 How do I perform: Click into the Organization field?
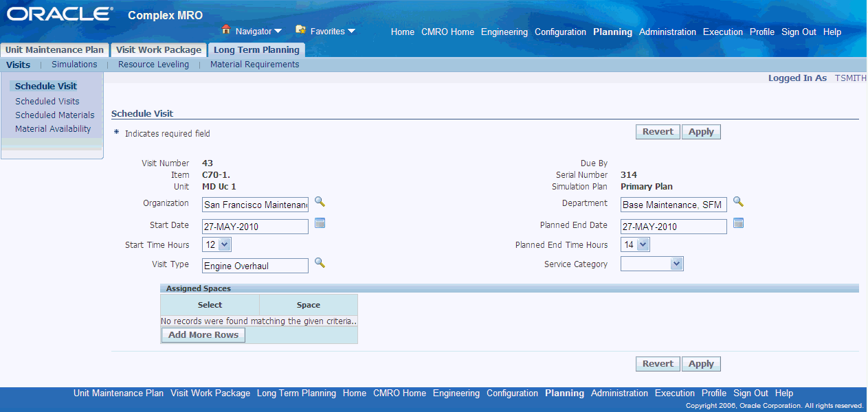point(256,205)
